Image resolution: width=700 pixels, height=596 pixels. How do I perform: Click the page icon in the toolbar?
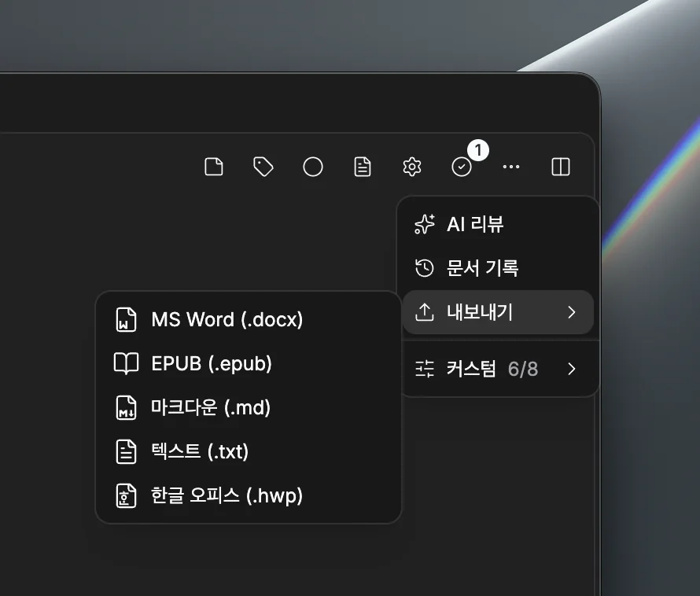click(x=214, y=167)
